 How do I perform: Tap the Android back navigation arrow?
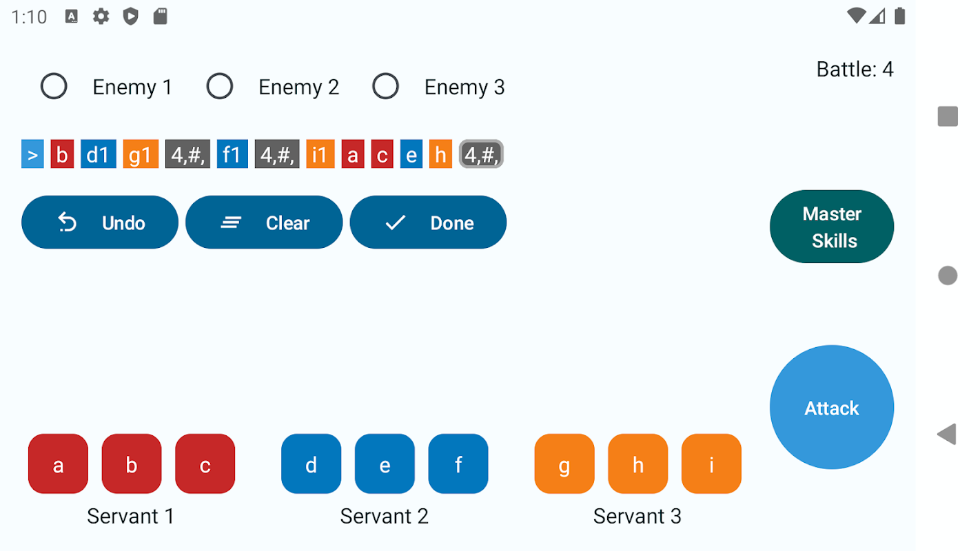pos(948,434)
